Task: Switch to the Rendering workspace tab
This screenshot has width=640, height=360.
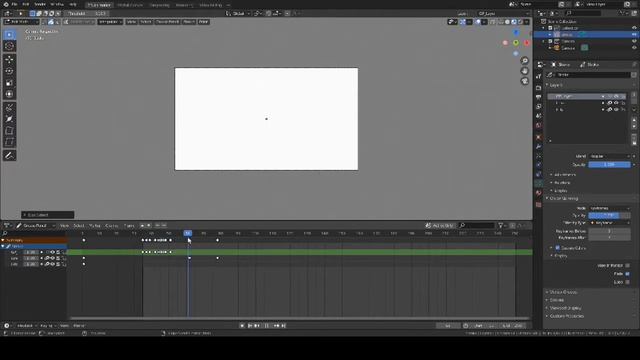Action: tap(184, 5)
